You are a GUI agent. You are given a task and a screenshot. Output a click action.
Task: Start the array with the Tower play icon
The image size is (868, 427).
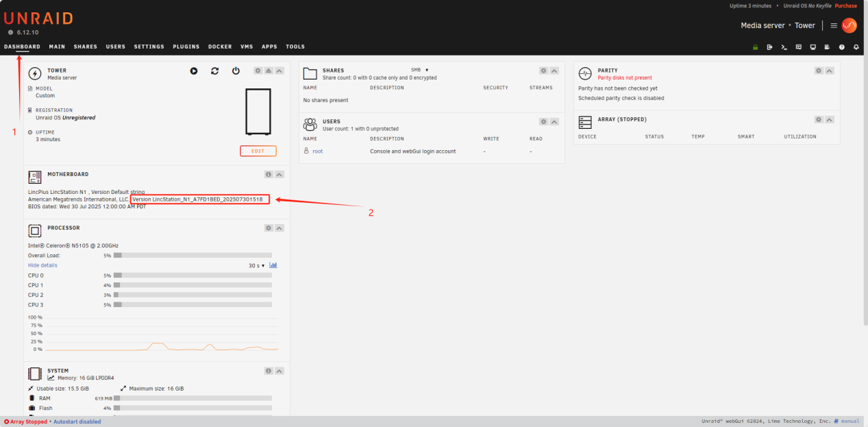point(194,71)
